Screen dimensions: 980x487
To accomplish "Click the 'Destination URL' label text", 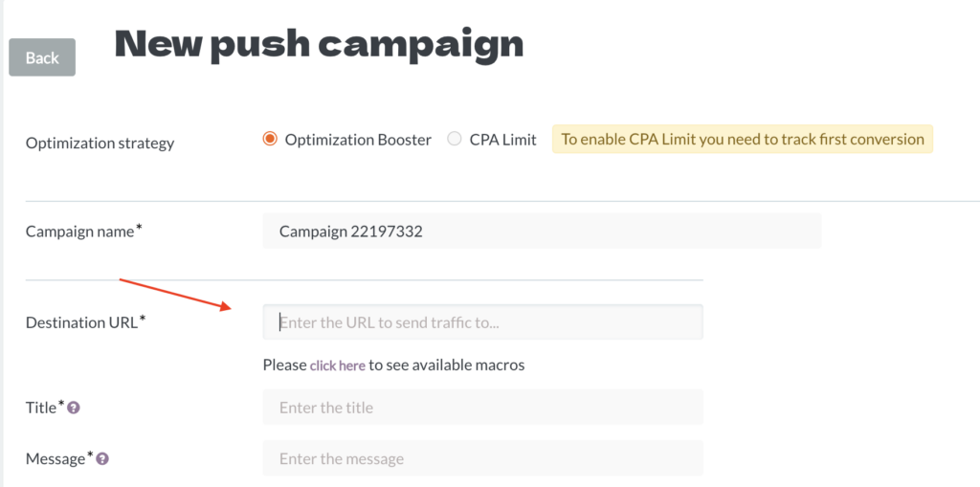I will tap(82, 322).
